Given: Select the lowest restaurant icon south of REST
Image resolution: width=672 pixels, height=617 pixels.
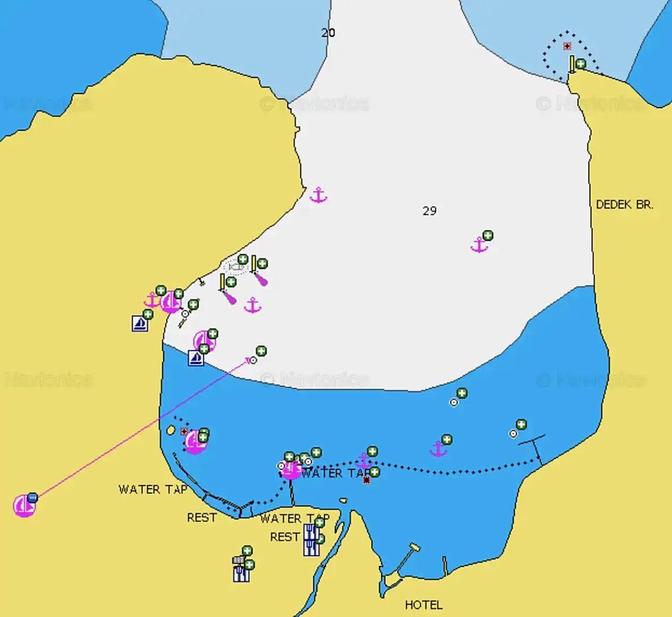Looking at the screenshot, I should tap(241, 573).
